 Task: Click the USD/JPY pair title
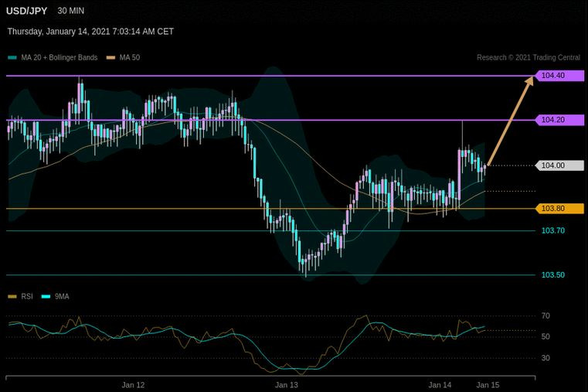click(x=26, y=11)
